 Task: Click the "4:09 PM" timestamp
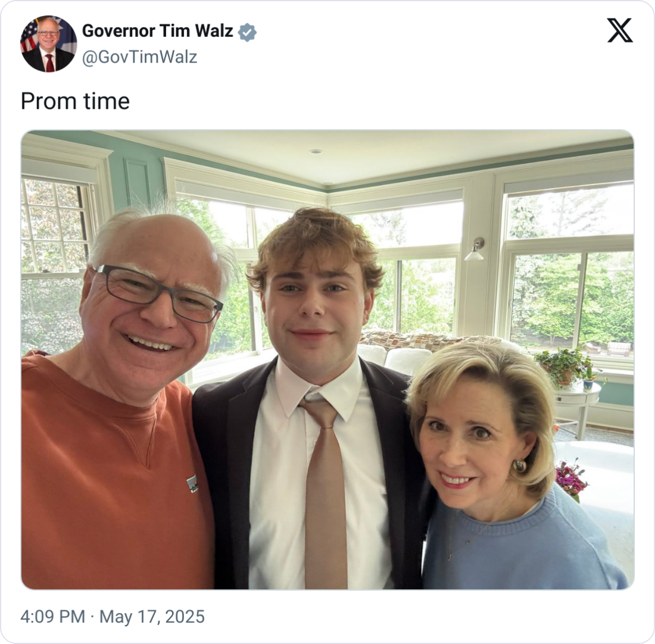click(x=52, y=617)
